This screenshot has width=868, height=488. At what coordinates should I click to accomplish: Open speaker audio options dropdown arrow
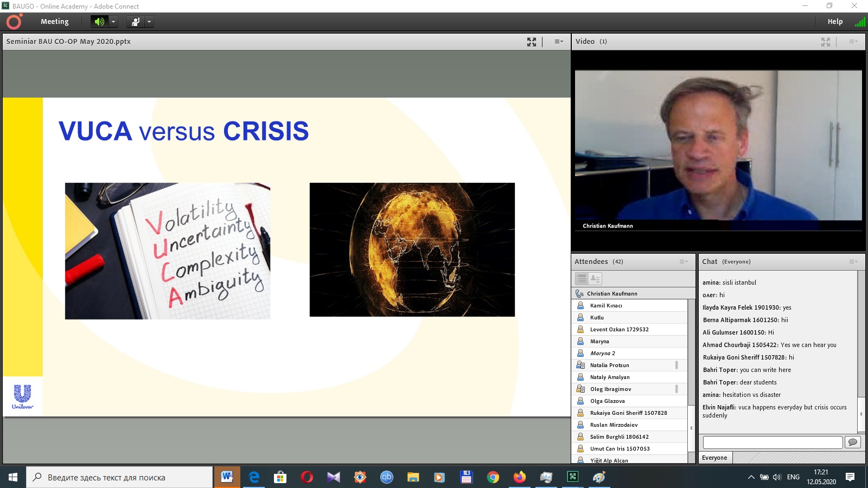113,22
